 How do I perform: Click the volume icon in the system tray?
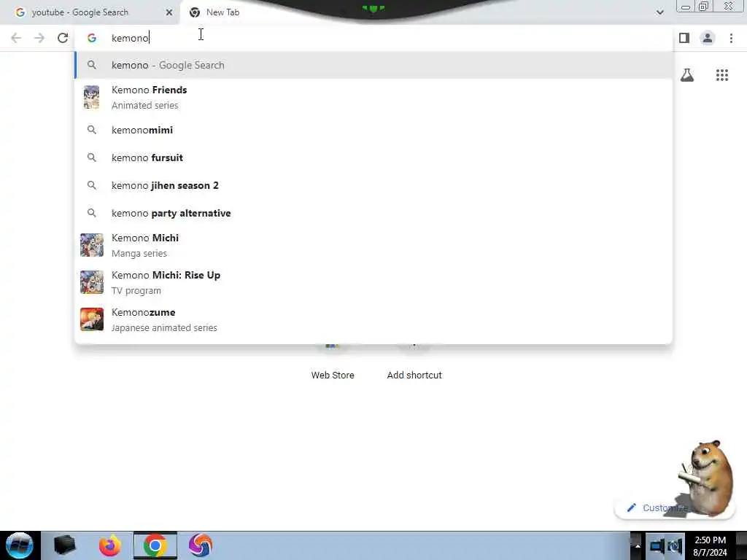[x=675, y=546]
